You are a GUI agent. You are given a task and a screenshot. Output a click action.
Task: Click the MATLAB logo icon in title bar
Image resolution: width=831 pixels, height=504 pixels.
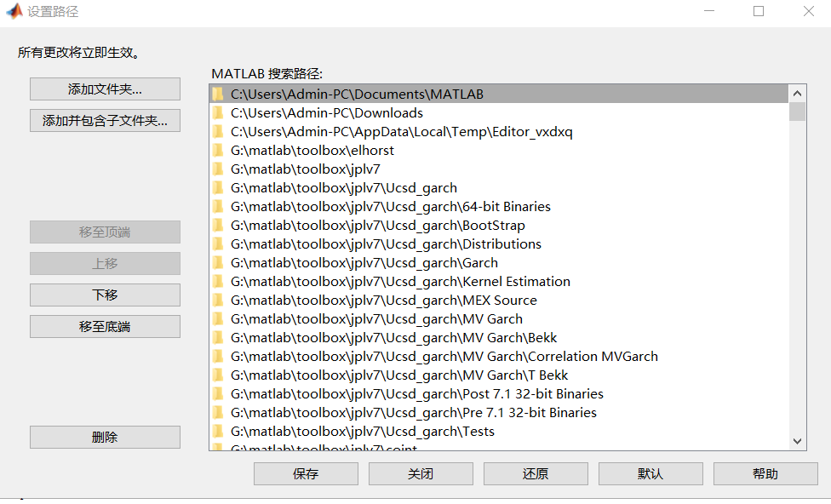point(14,11)
